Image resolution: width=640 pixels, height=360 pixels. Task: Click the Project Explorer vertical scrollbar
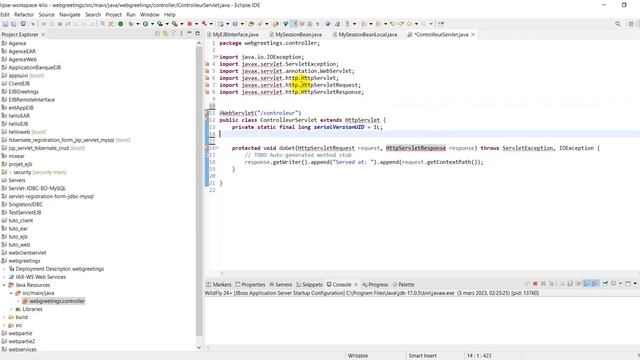tap(199, 190)
